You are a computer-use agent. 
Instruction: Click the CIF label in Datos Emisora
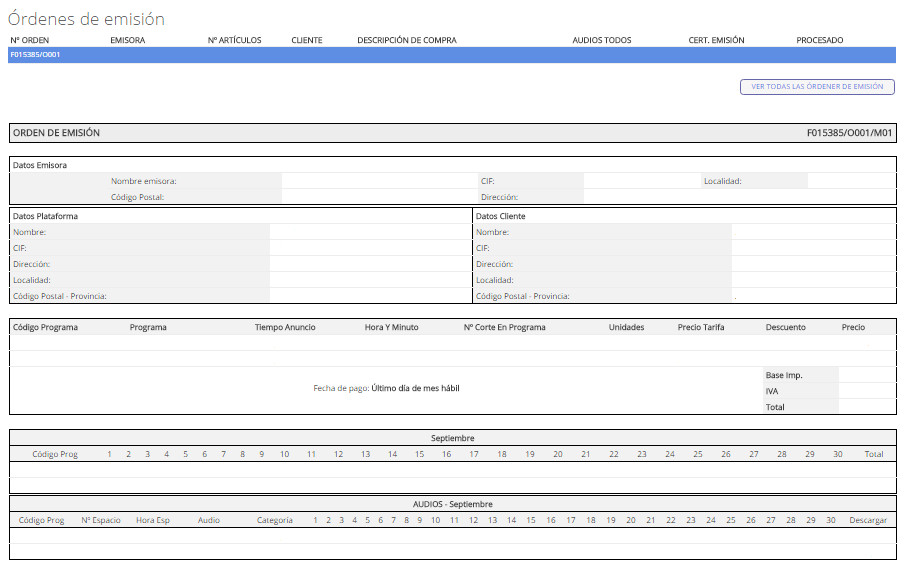pyautogui.click(x=487, y=181)
